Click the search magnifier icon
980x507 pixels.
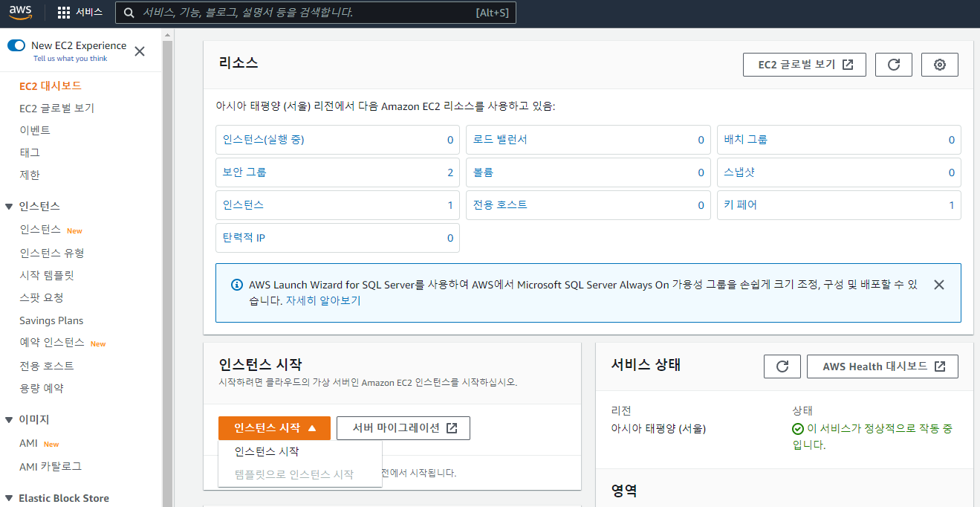[x=130, y=13]
